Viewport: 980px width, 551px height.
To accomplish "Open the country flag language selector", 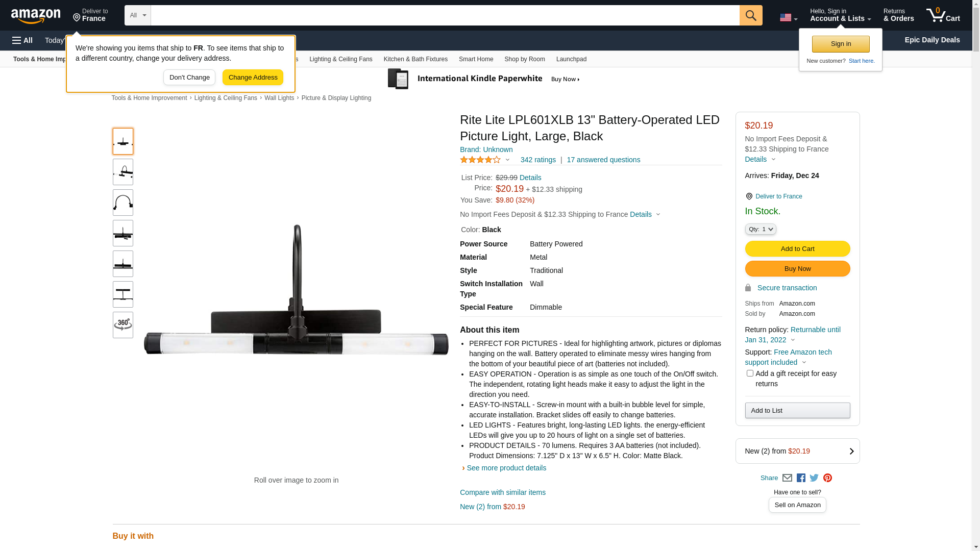I will pos(788,17).
